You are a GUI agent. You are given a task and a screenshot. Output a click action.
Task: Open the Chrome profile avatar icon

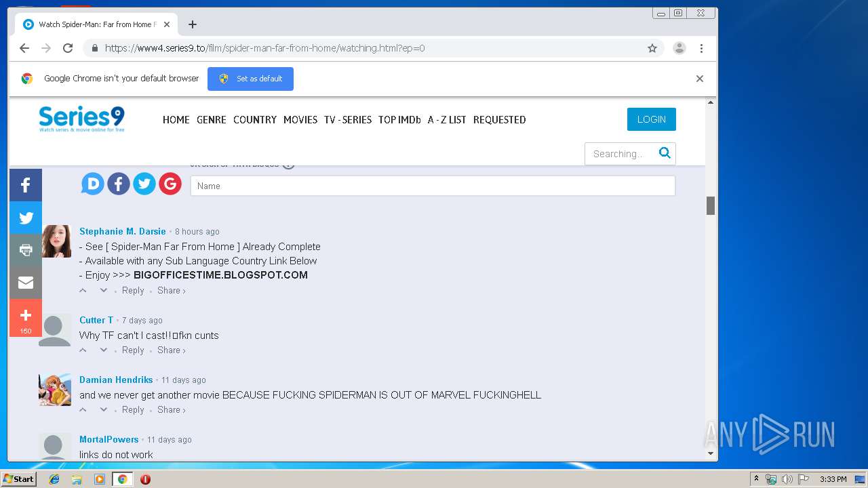tap(679, 48)
